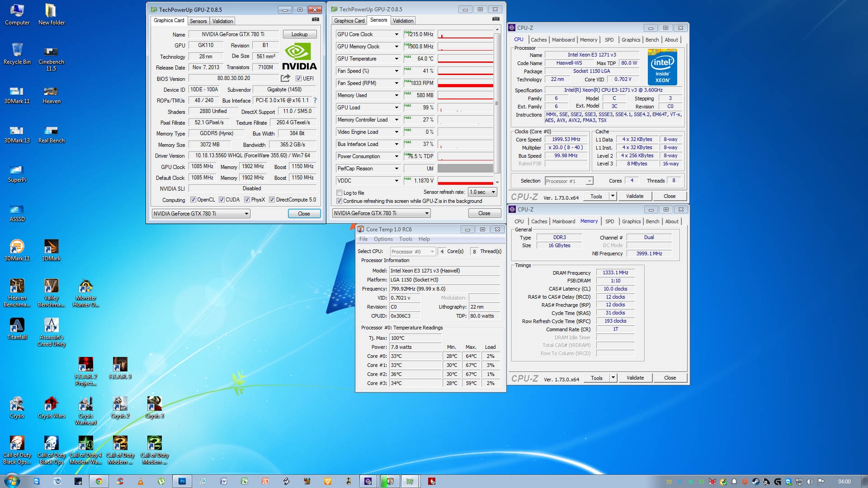Click Steam icon in system tray
This screenshot has width=868, height=488.
point(755,482)
